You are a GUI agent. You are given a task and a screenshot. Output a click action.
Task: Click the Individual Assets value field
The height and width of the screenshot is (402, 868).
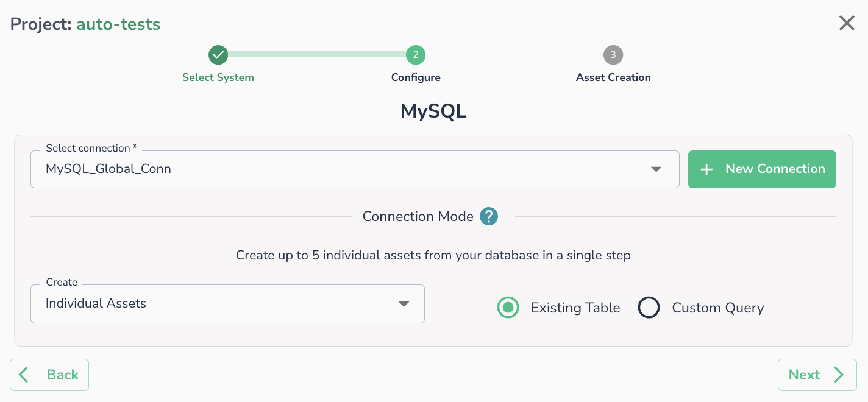pyautogui.click(x=227, y=304)
